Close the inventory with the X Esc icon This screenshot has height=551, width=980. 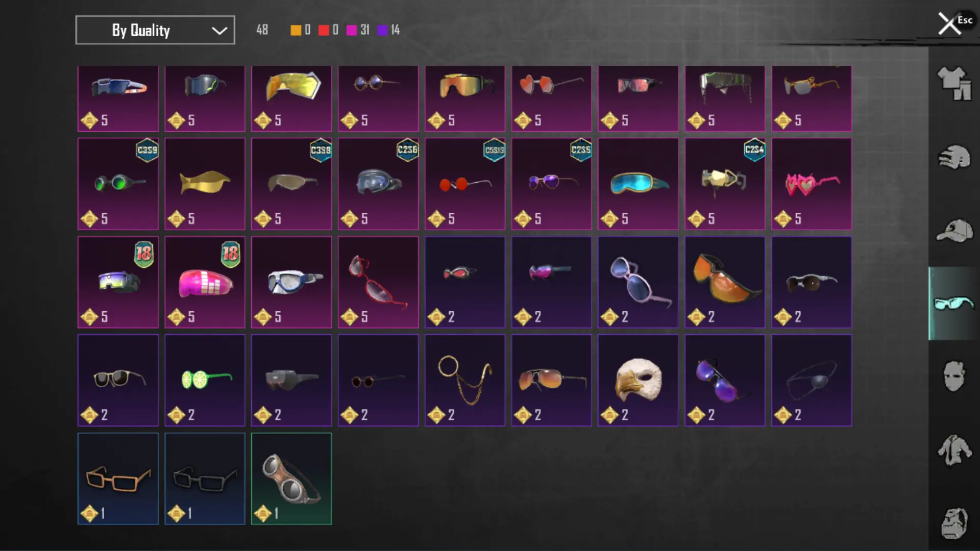pos(953,23)
